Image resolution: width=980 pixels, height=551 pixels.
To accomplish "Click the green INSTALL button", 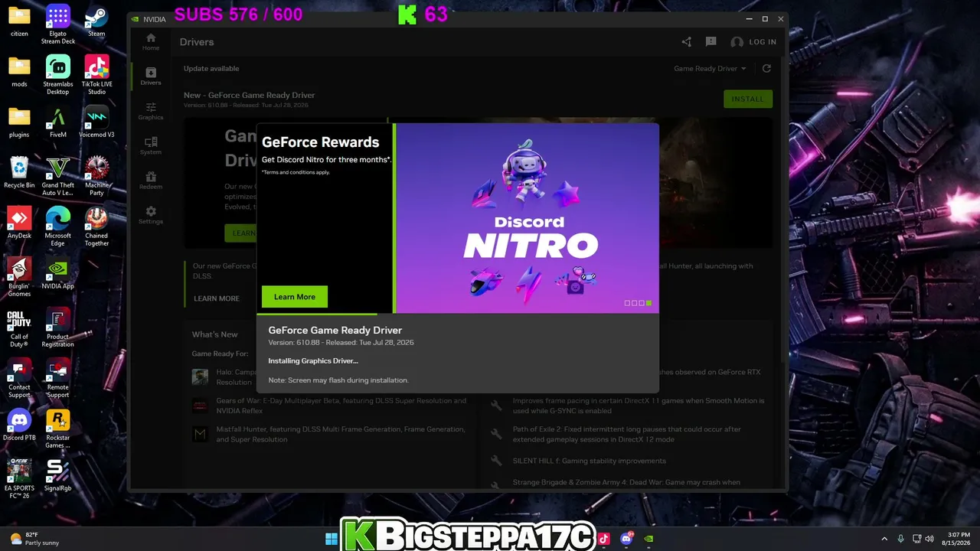I will click(747, 99).
